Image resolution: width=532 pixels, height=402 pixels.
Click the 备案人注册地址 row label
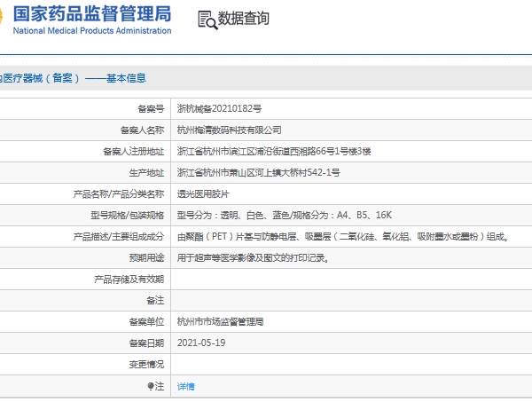coord(133,151)
